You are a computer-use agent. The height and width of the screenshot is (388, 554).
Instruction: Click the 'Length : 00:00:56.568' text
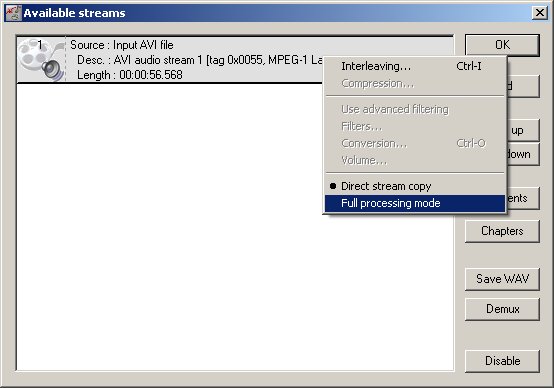(130, 75)
